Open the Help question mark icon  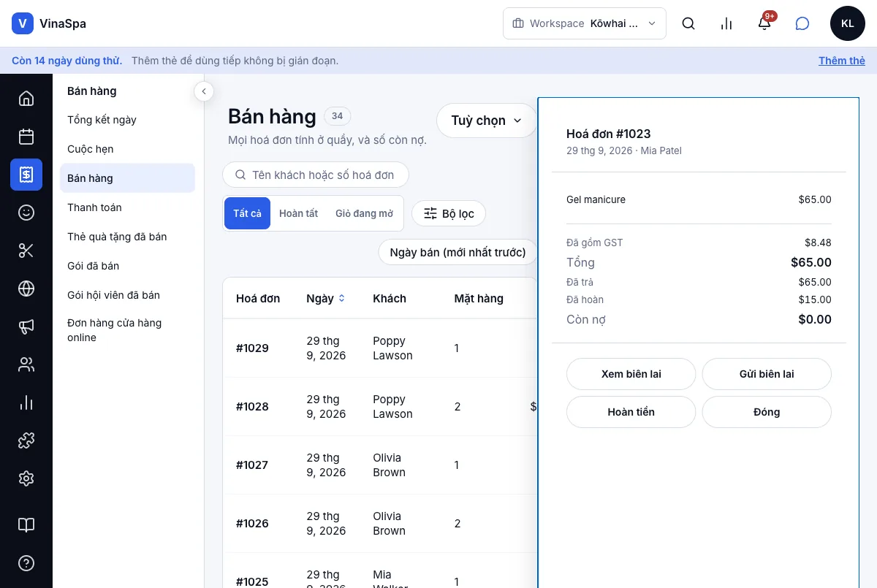click(x=26, y=563)
